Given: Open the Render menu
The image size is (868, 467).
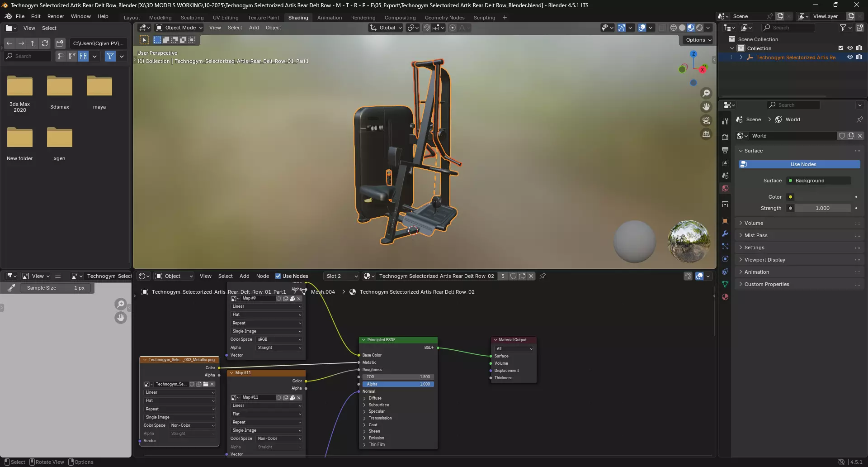Looking at the screenshot, I should (x=56, y=16).
